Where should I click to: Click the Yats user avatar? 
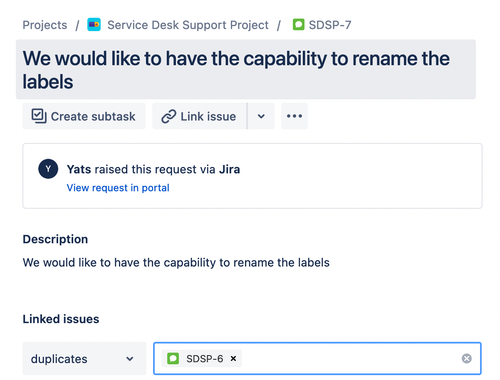[48, 169]
